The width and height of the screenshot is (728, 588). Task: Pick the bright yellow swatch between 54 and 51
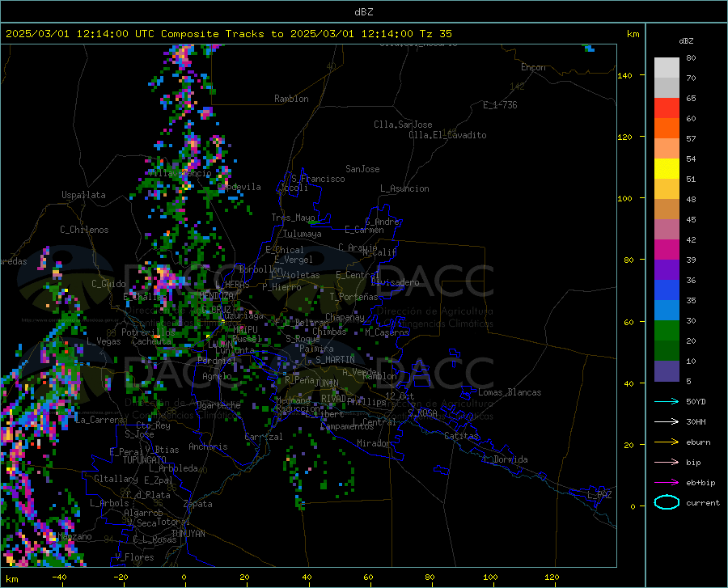(667, 168)
